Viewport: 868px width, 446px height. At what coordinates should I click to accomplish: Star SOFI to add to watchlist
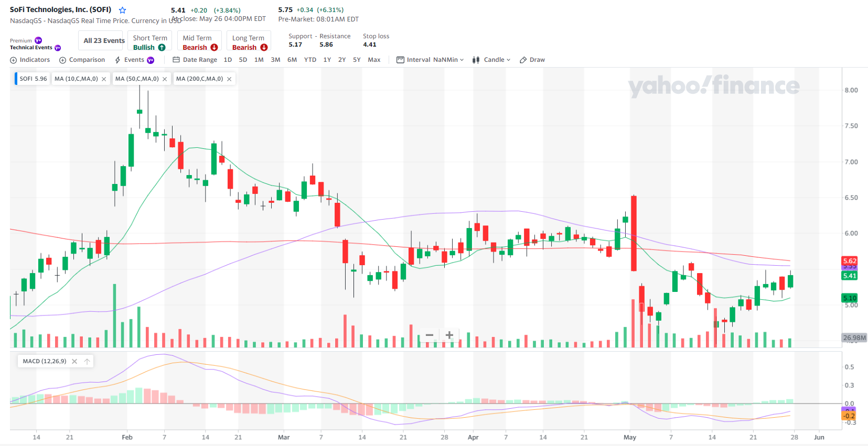[122, 10]
